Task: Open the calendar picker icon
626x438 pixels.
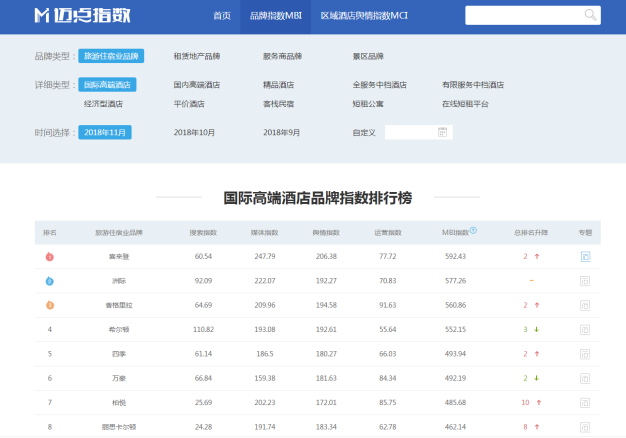Action: pyautogui.click(x=442, y=132)
